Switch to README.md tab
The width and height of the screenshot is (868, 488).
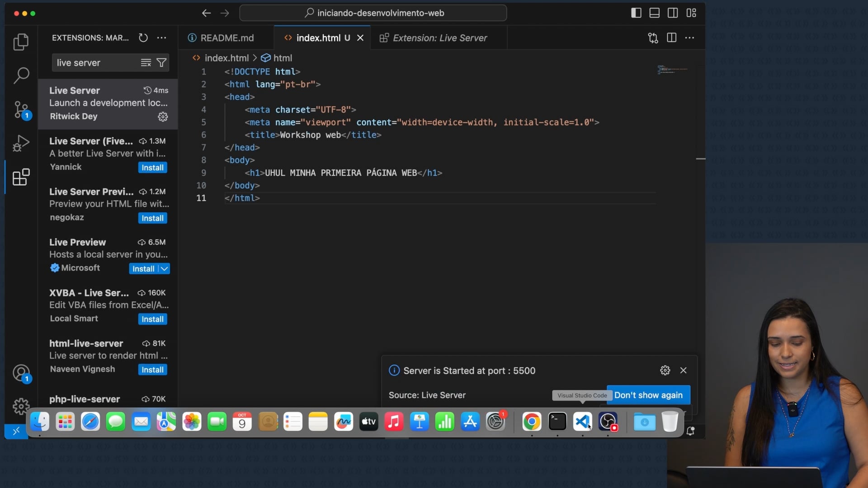pos(226,38)
